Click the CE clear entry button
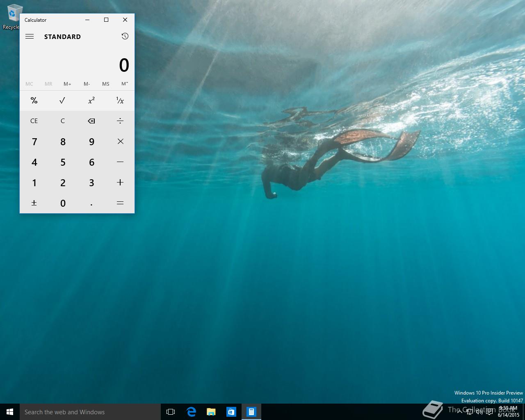This screenshot has height=420, width=525. 34,121
